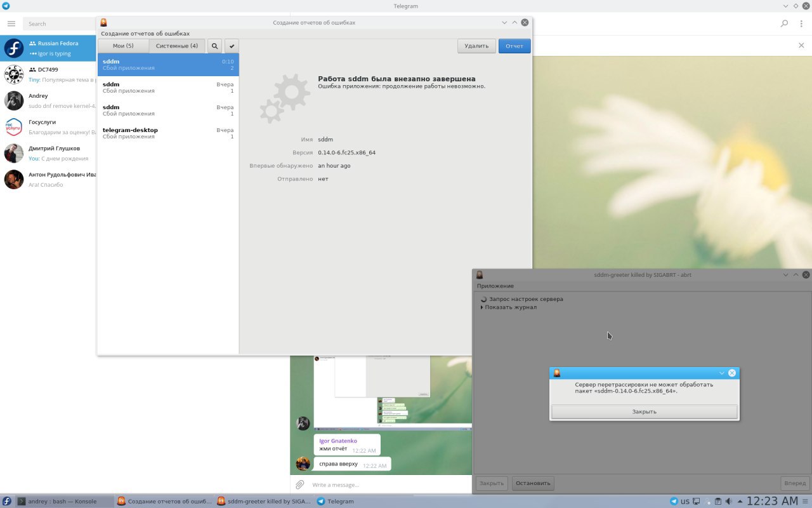Screen dimensions: 812x508
Task: Toggle the checkmark selection mode button
Action: pyautogui.click(x=232, y=46)
